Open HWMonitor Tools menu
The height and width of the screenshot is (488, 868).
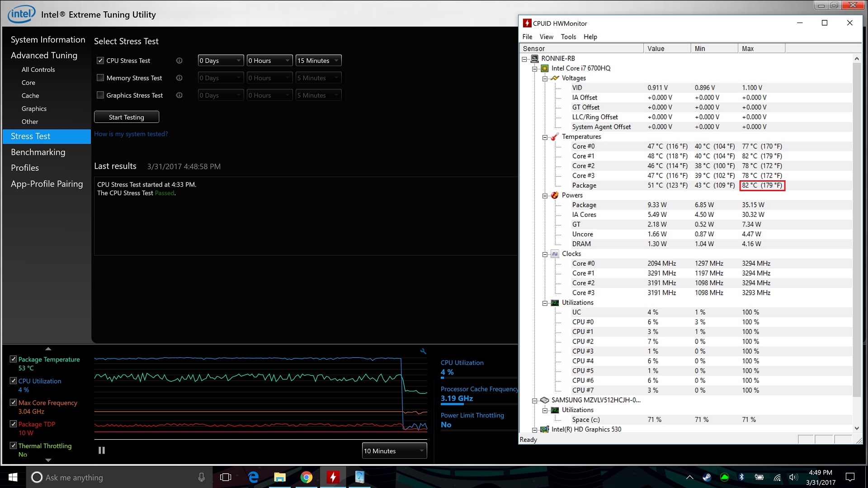tap(568, 37)
